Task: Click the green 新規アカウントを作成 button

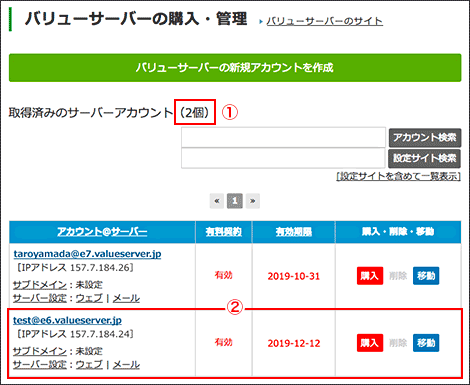Action: (x=235, y=68)
